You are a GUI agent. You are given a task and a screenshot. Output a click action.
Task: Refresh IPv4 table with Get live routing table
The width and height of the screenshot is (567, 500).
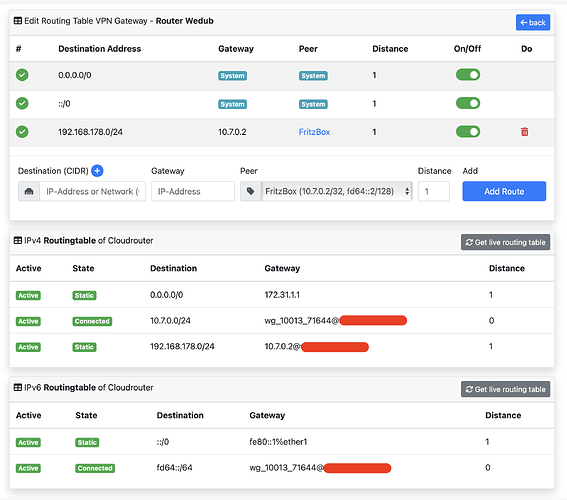coord(505,242)
